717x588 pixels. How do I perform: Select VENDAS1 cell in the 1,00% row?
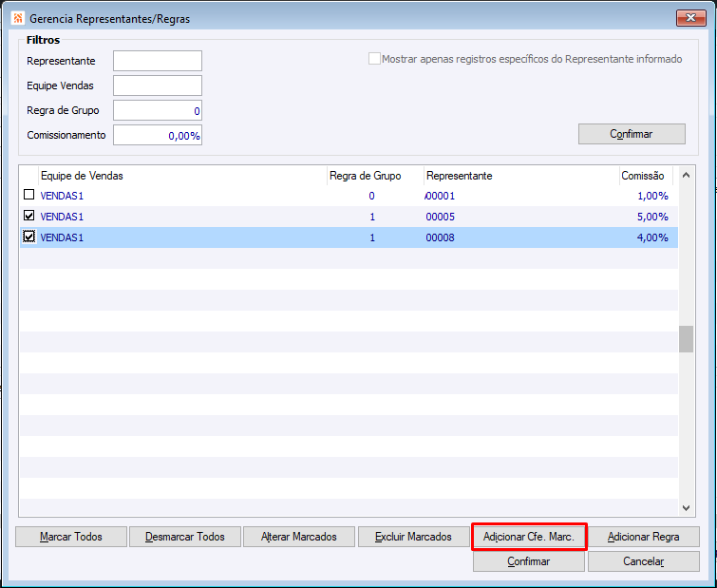pos(62,196)
